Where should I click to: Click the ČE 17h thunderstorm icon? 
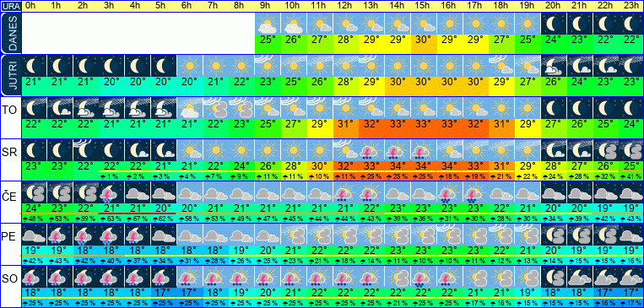[475, 192]
